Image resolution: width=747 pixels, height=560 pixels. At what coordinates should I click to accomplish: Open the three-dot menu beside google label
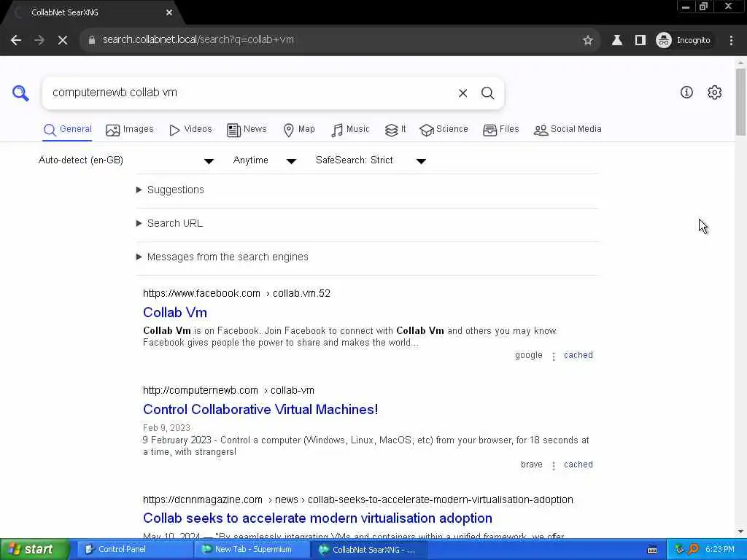[554, 356]
